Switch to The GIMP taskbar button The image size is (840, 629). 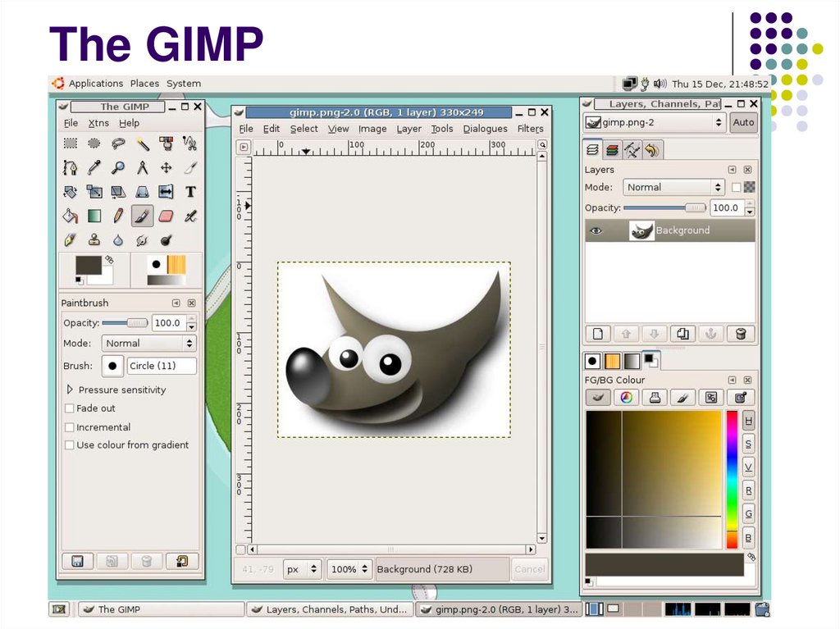pos(162,609)
